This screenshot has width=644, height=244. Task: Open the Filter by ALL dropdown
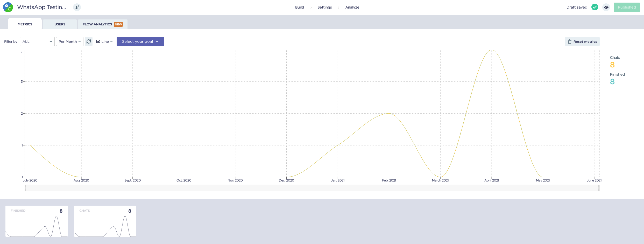37,41
